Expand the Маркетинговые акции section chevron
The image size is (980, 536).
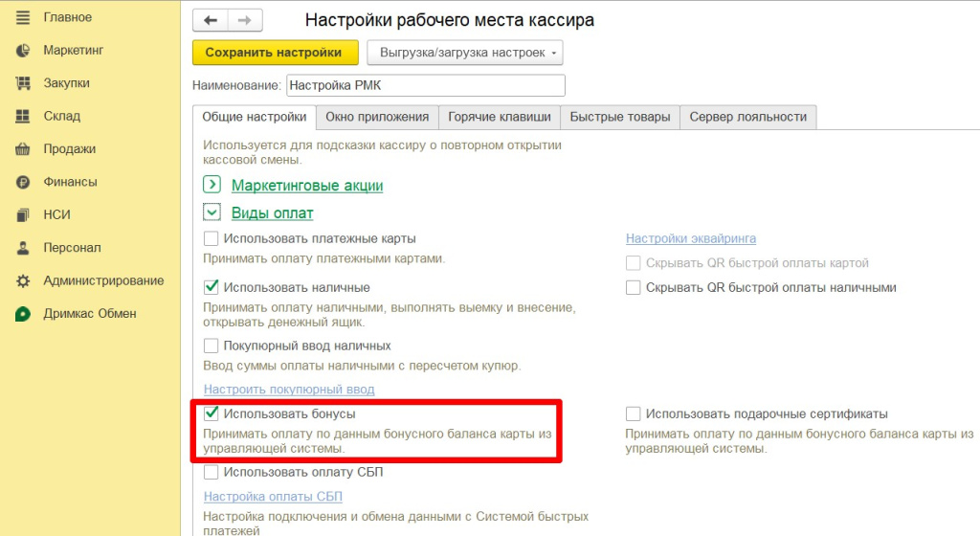[x=212, y=185]
